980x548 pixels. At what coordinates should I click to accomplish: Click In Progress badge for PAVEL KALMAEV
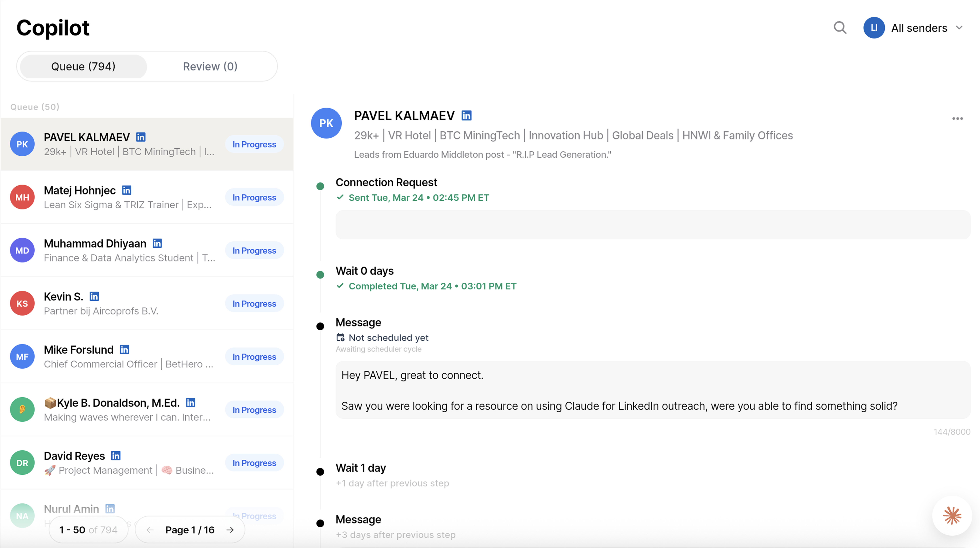pos(255,144)
